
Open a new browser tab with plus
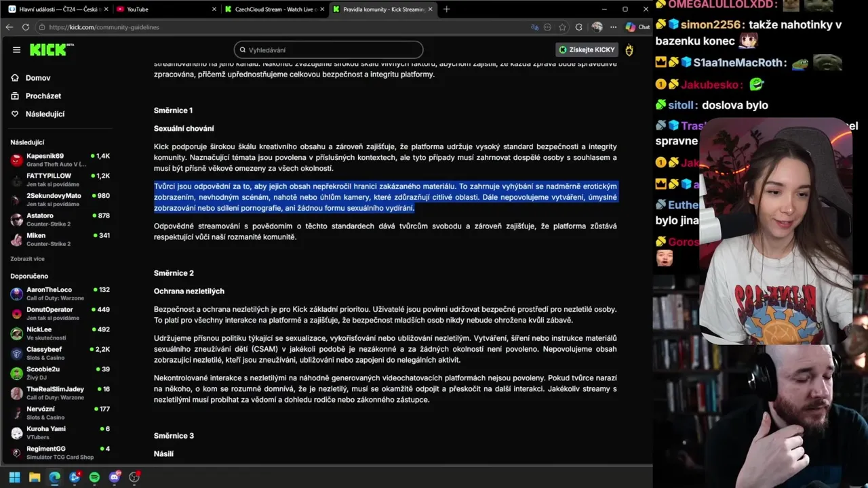tap(446, 9)
